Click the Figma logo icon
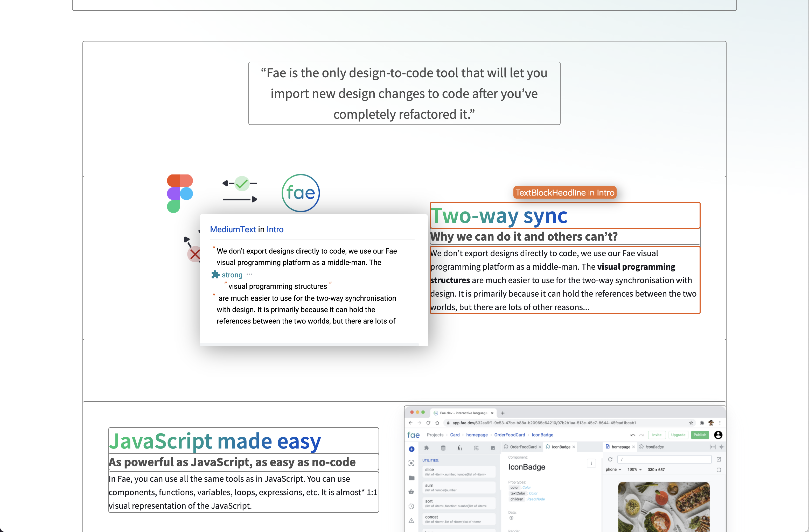Image resolution: width=809 pixels, height=532 pixels. point(180,193)
